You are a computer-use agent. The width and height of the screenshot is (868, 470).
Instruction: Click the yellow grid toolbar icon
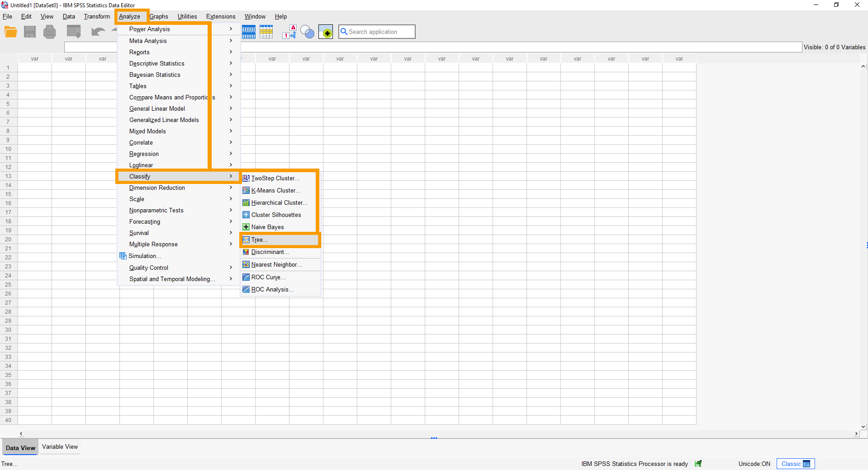266,32
